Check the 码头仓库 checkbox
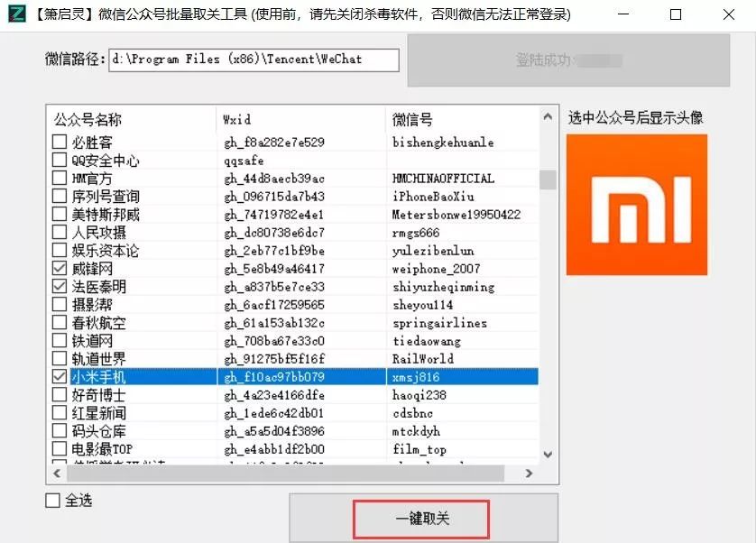Image resolution: width=756 pixels, height=543 pixels. coord(60,430)
